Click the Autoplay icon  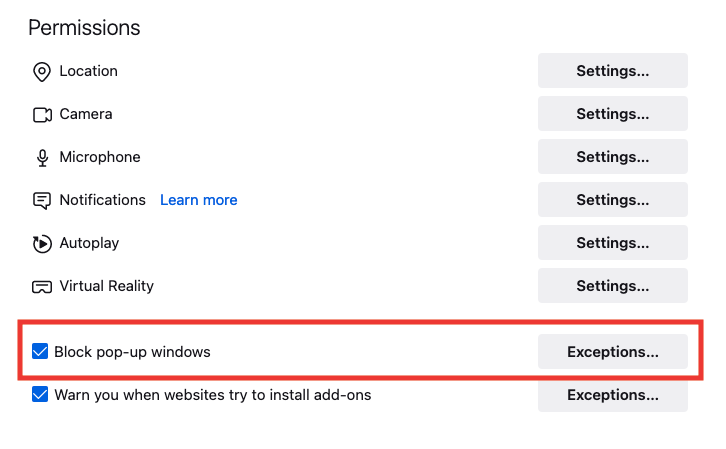point(42,243)
